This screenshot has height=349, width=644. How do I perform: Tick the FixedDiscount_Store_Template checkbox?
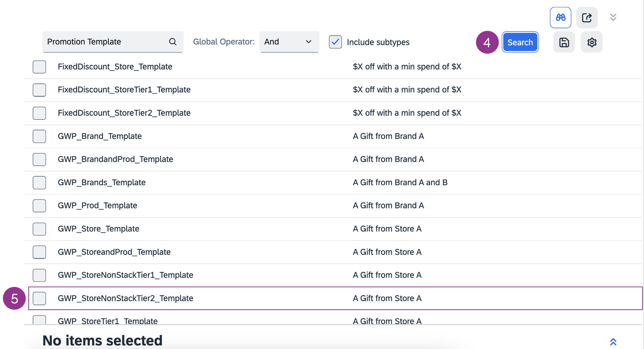(x=39, y=67)
